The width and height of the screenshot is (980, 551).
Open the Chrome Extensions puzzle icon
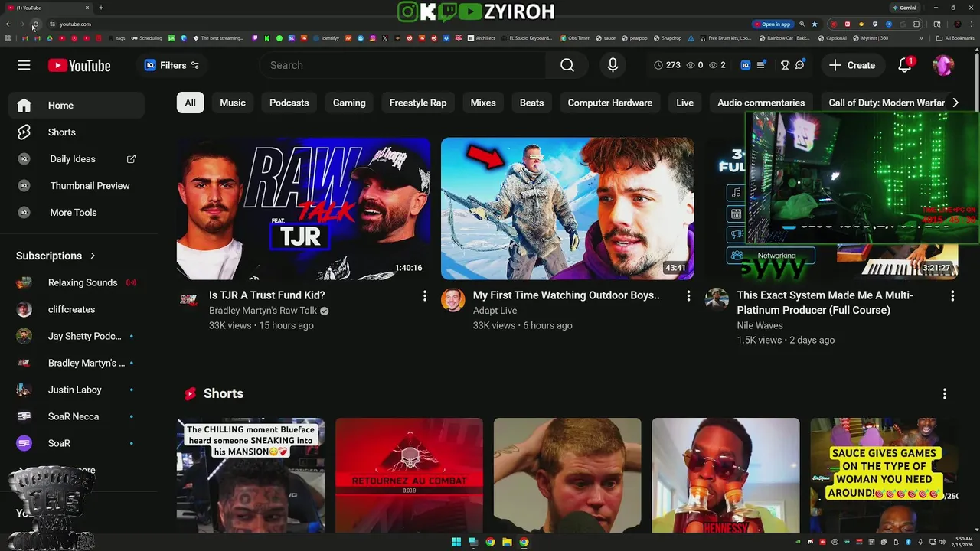coord(916,24)
